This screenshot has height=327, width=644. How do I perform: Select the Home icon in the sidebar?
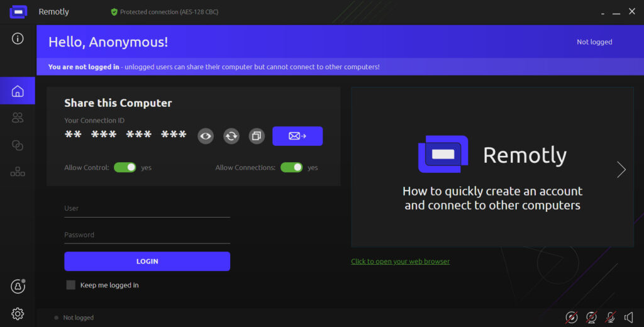click(x=18, y=91)
